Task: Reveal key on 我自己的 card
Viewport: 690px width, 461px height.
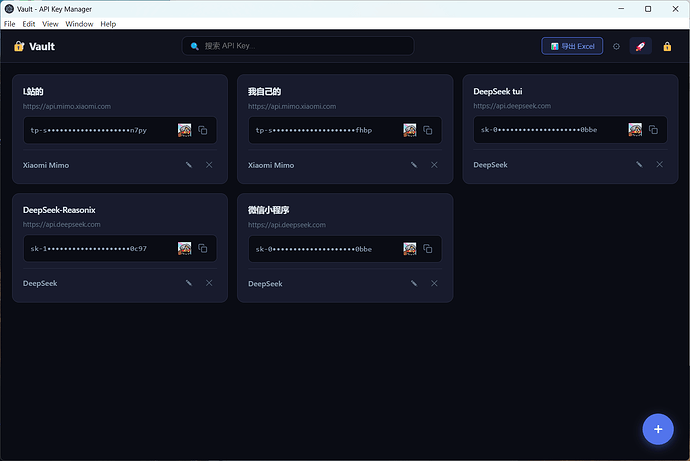Action: point(410,130)
